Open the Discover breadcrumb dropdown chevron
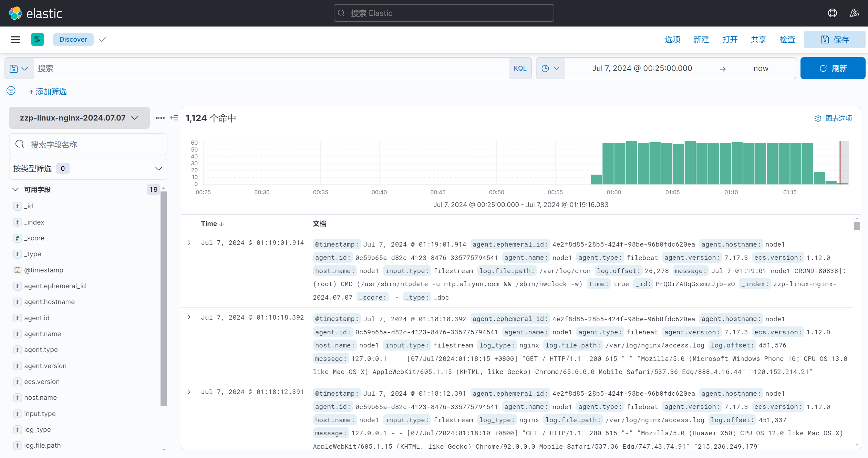This screenshot has width=868, height=458. click(102, 40)
